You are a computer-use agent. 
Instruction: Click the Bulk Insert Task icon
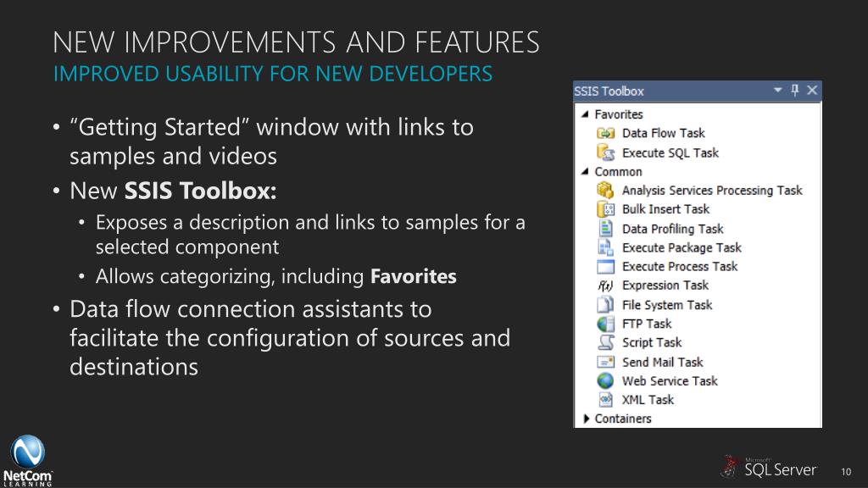[605, 209]
